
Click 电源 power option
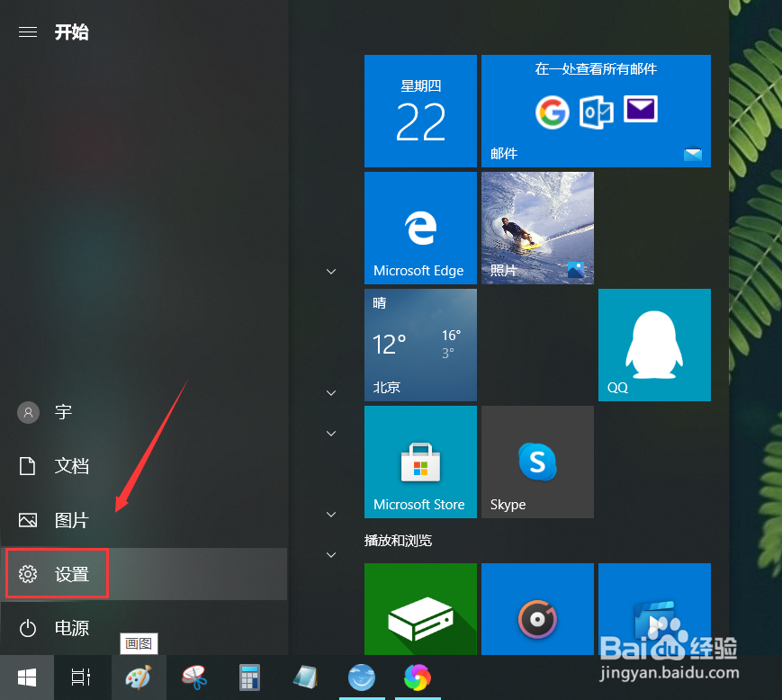click(x=144, y=628)
